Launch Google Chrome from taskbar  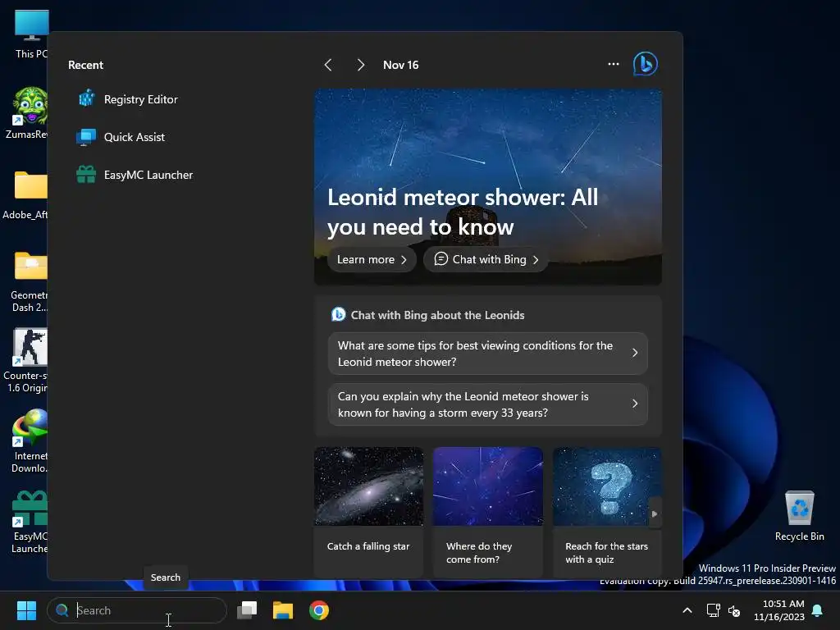(319, 610)
